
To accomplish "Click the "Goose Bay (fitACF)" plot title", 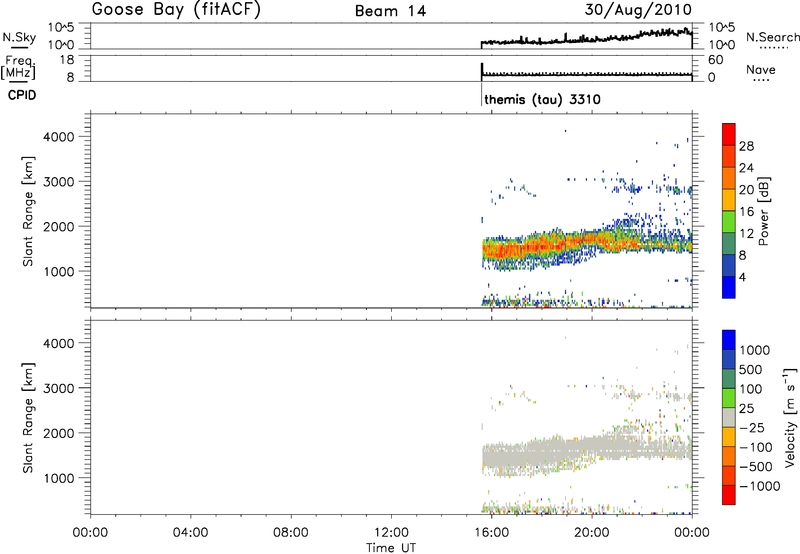I will pyautogui.click(x=176, y=10).
